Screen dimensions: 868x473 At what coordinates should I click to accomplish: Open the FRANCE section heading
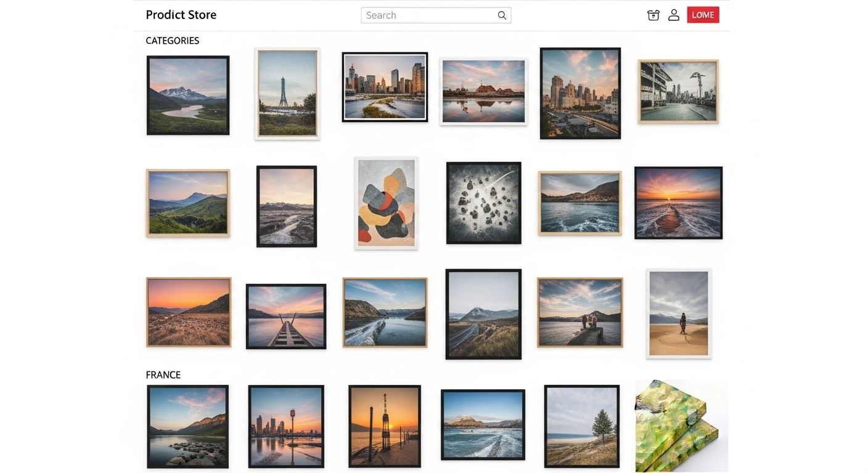[x=163, y=374]
